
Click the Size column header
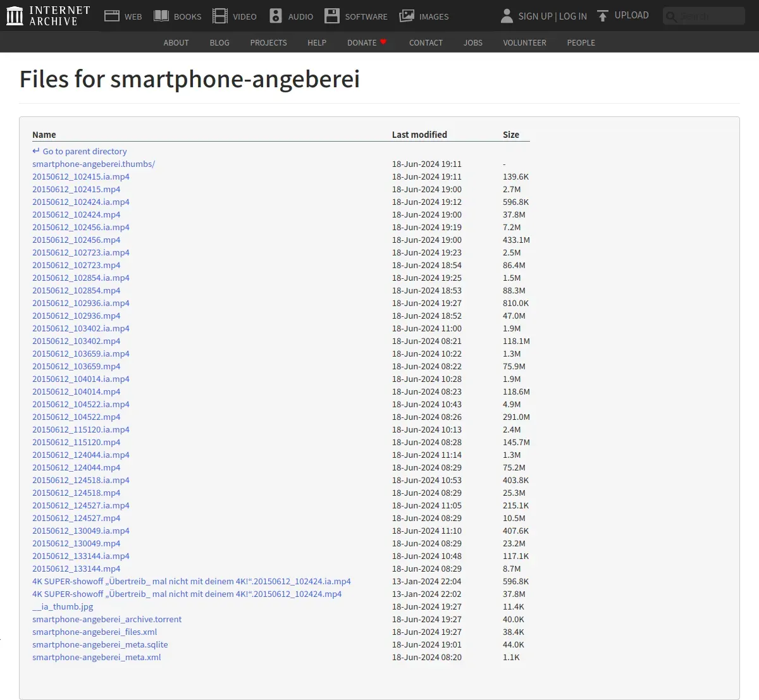511,135
